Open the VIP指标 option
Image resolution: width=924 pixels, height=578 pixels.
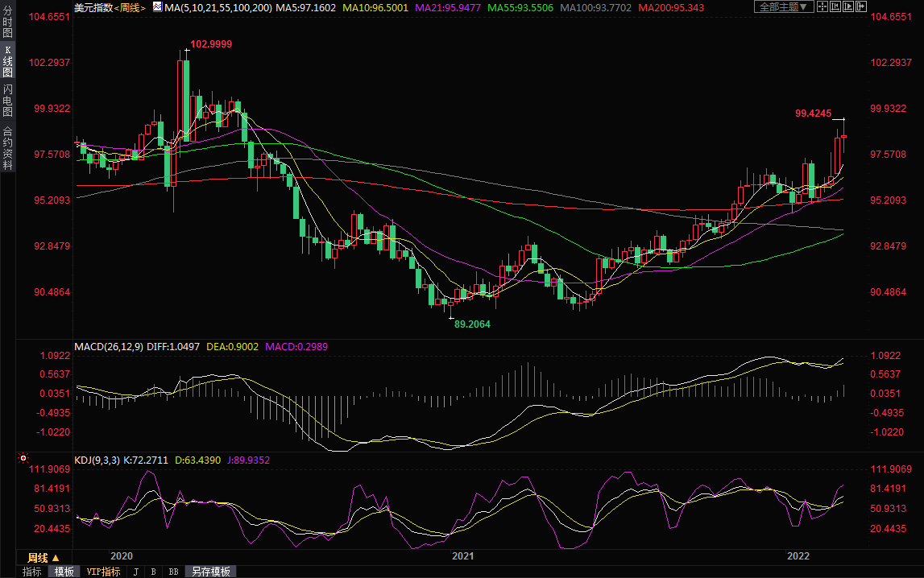click(103, 572)
